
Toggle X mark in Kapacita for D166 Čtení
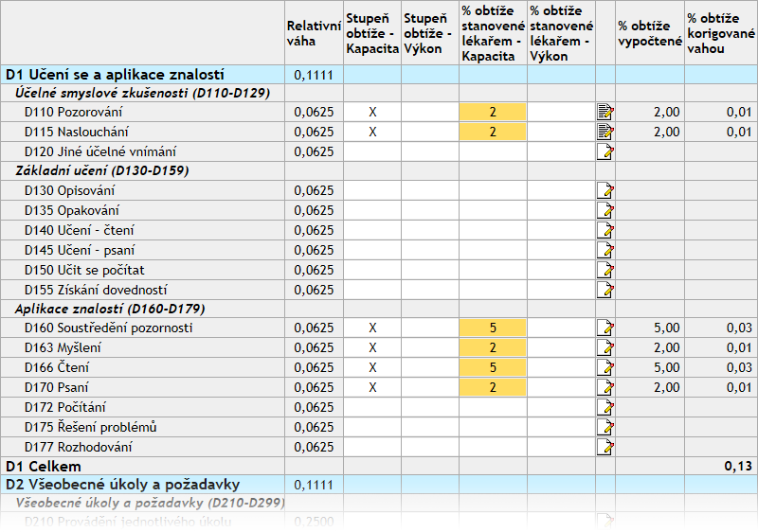(x=372, y=367)
